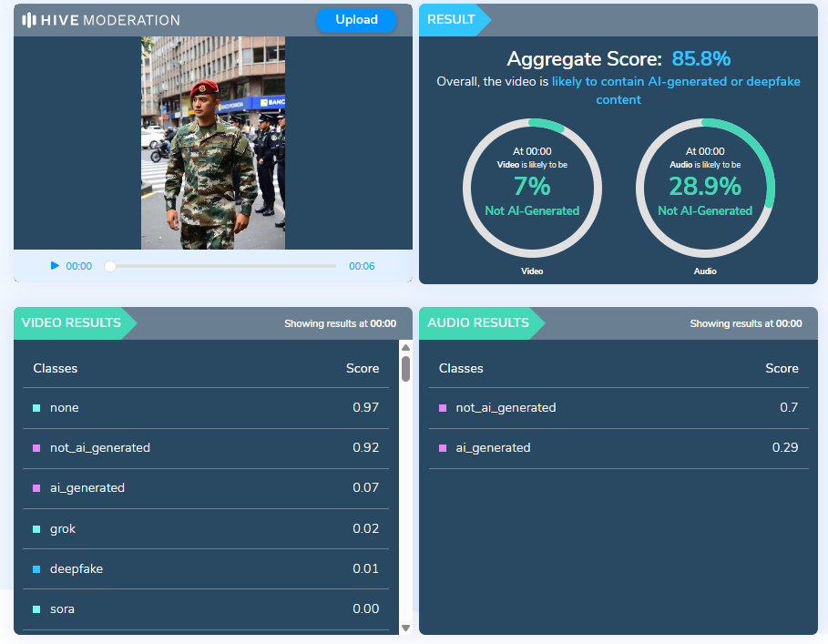Click the video seek slider handle
Viewport: 828px width, 644px height.
110,266
